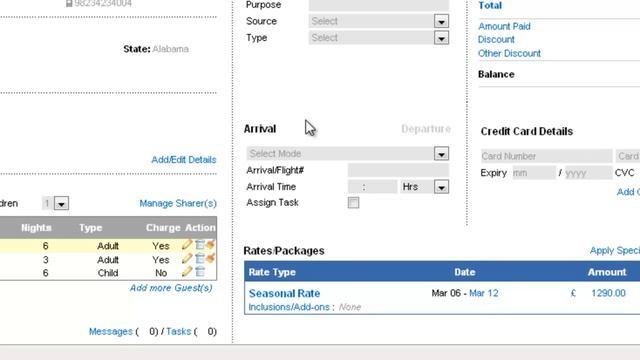The width and height of the screenshot is (640, 360).
Task: Click the Apply Special link
Action: [x=615, y=251]
